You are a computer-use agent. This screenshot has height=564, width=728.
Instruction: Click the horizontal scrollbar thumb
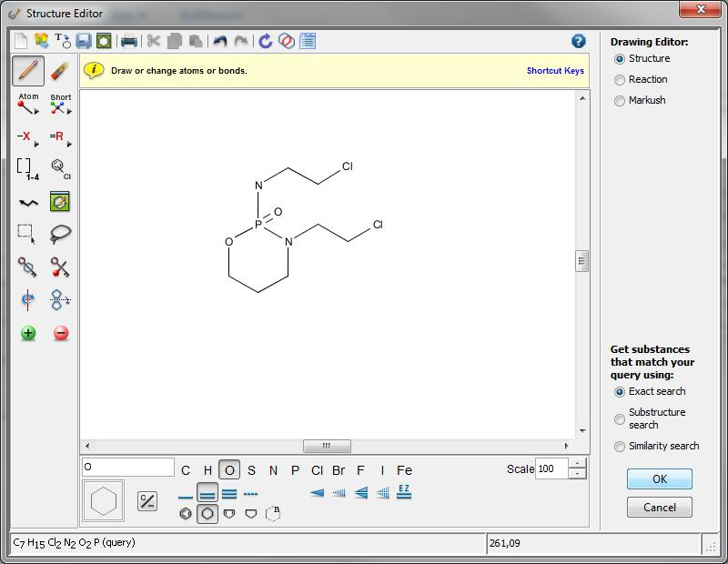point(327,446)
